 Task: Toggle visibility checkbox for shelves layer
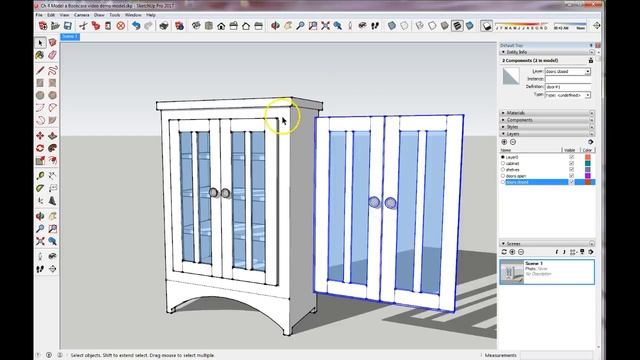tap(571, 169)
